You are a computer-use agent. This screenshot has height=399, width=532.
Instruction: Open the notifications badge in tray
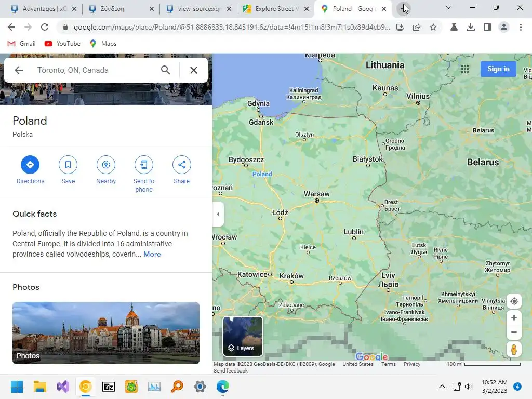point(517,387)
